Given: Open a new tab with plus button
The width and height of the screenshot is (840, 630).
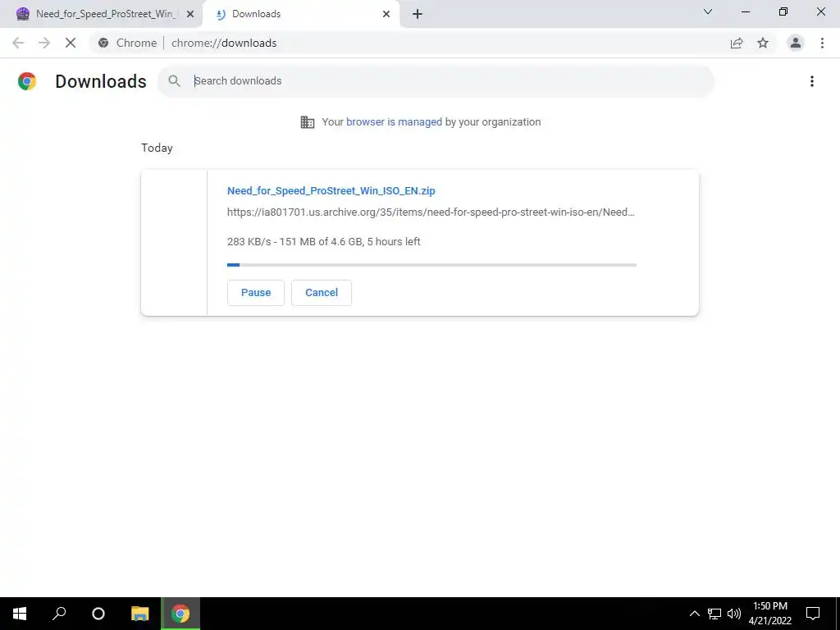Looking at the screenshot, I should coord(418,14).
